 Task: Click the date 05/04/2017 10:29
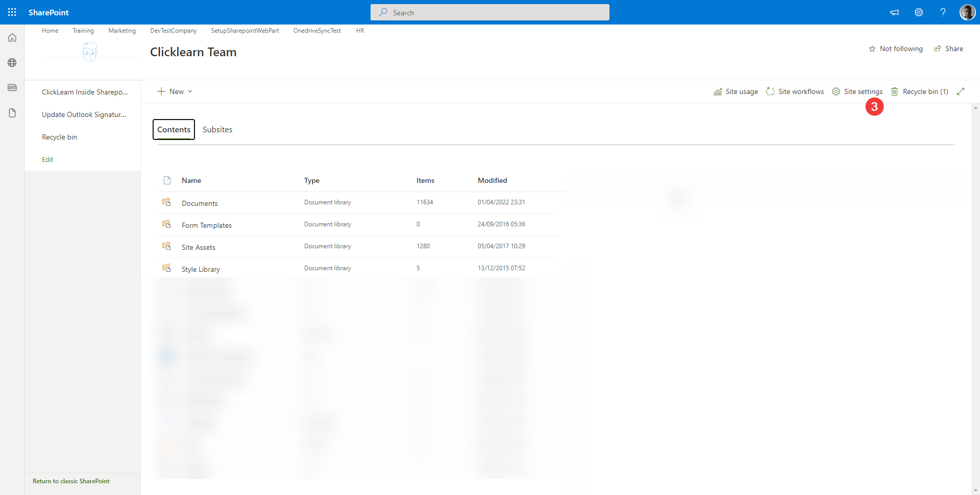pyautogui.click(x=501, y=246)
